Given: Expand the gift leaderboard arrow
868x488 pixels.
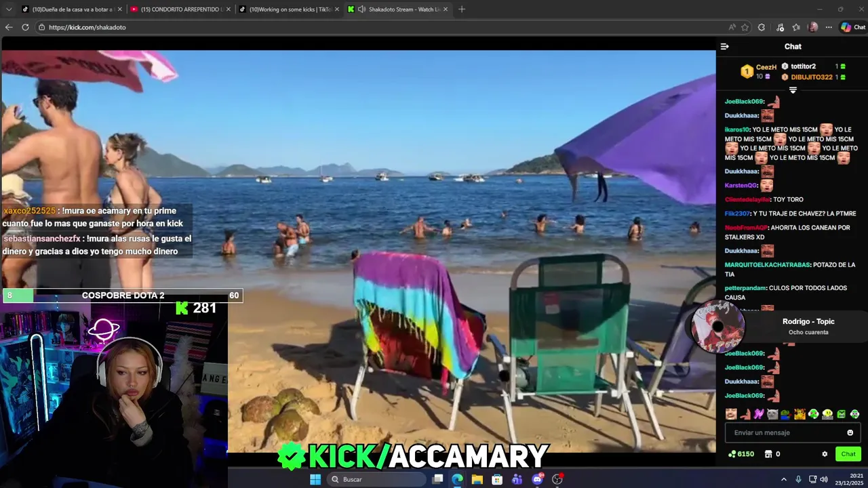Looking at the screenshot, I should (x=793, y=90).
